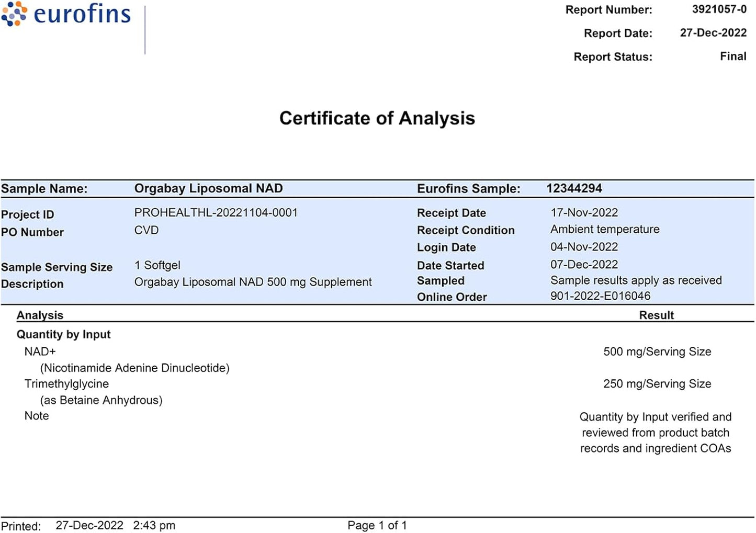Select Ambient temperature receipt condition
Image resolution: width=756 pixels, height=533 pixels.
[x=604, y=230]
